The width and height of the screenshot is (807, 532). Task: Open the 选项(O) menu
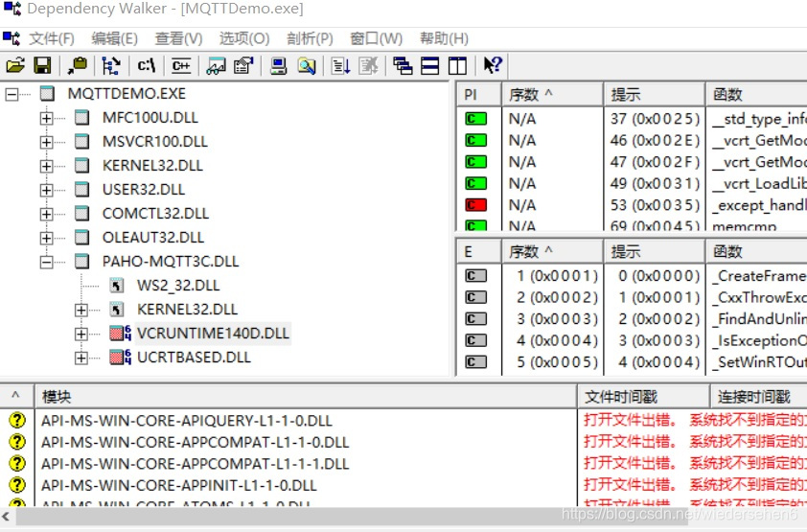click(244, 38)
